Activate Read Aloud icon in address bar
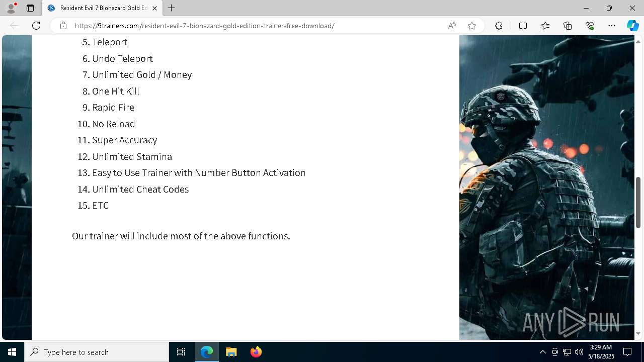The image size is (644, 362). click(x=452, y=26)
